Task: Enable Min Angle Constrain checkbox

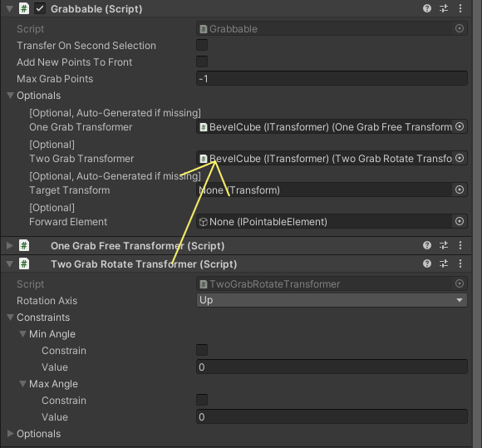Action: pos(202,350)
